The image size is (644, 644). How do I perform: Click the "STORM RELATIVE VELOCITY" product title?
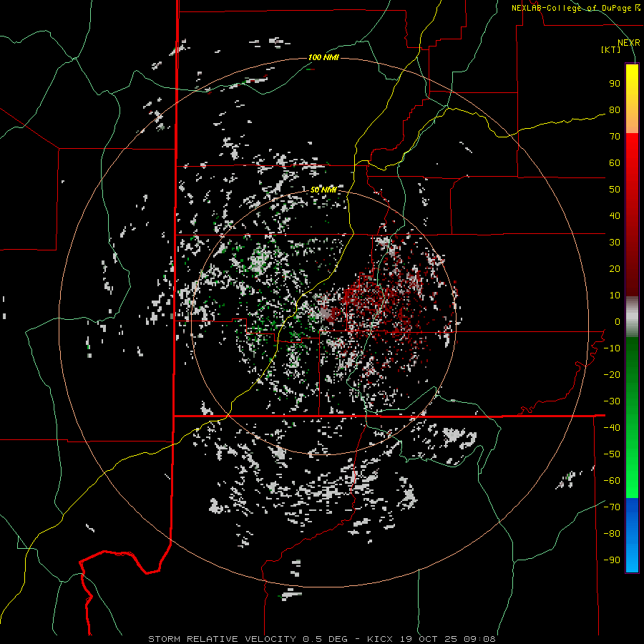tap(222, 639)
